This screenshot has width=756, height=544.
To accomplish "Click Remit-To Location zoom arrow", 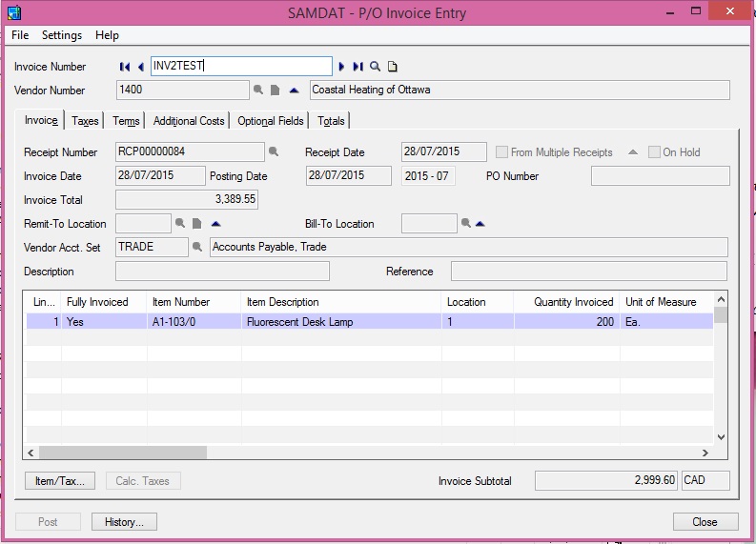I will 216,224.
